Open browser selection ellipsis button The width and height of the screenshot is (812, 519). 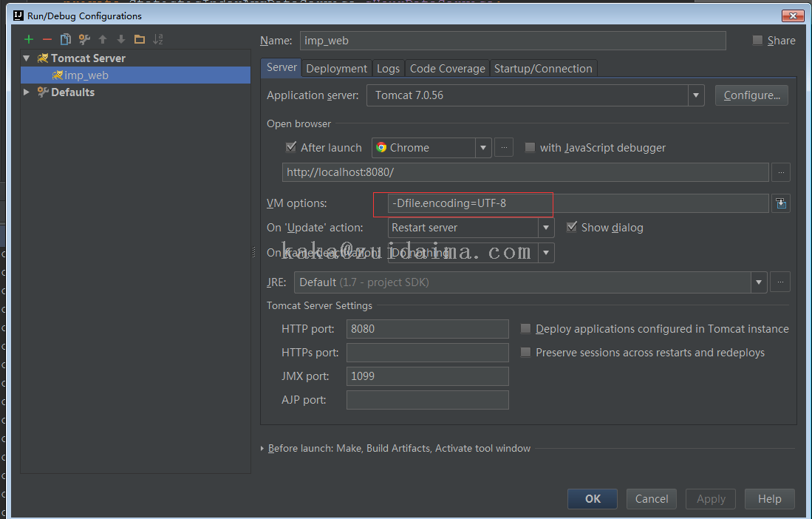[x=504, y=148]
